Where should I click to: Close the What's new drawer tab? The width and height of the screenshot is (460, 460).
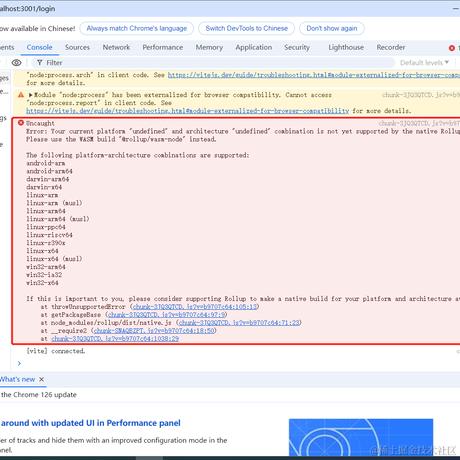pyautogui.click(x=42, y=379)
